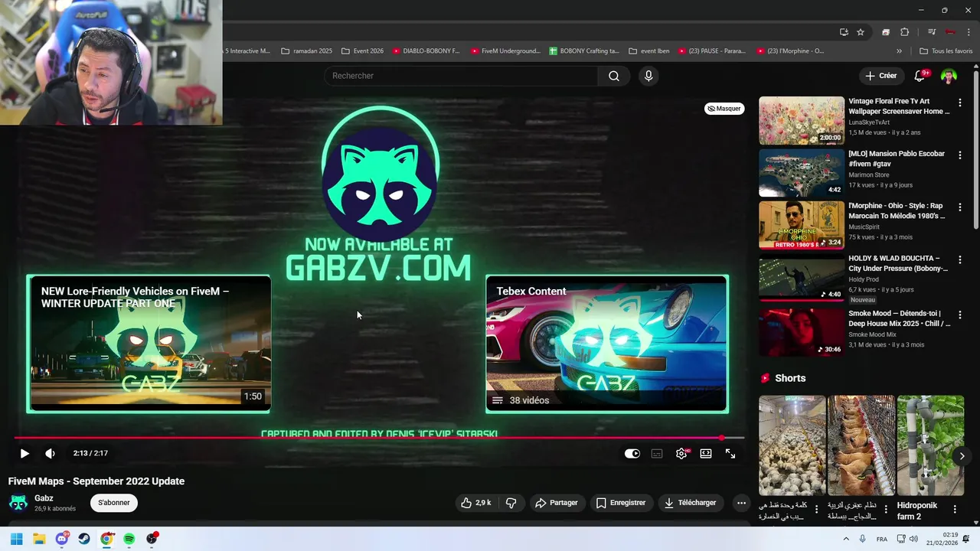This screenshot has height=551, width=980.
Task: Mute the video using the volume icon
Action: 50,453
